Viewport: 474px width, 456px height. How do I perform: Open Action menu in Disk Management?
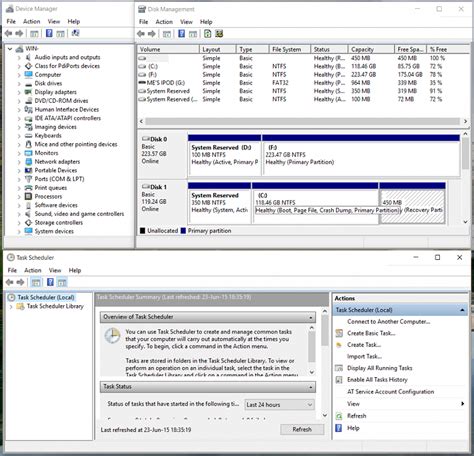(164, 22)
